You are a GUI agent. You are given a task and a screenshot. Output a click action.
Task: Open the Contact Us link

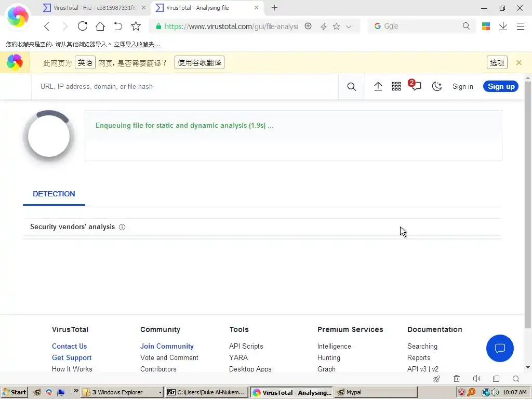tap(69, 346)
